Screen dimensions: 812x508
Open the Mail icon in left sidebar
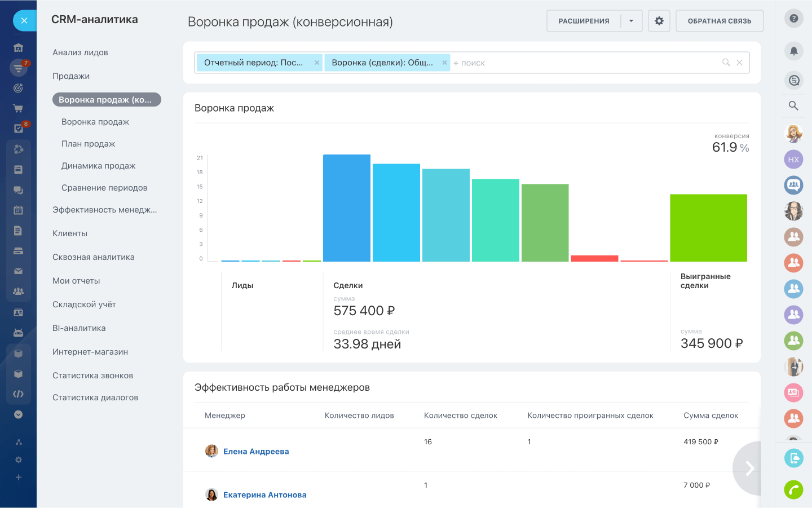[x=19, y=270]
